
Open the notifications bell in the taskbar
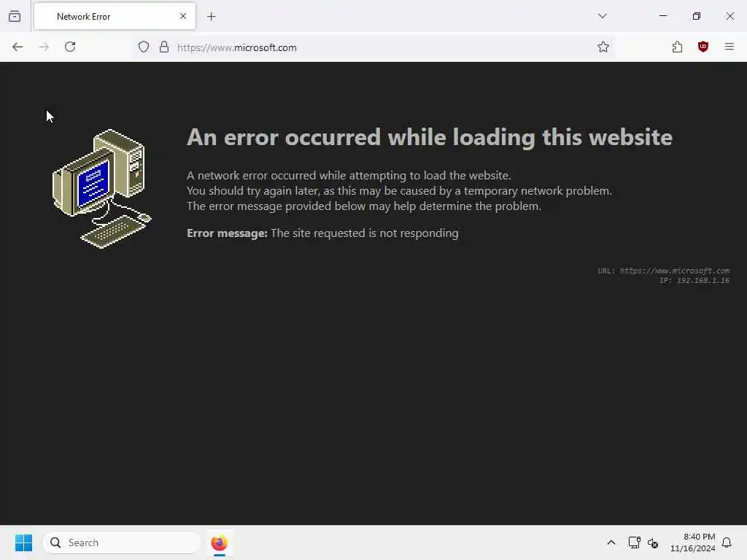tap(727, 542)
